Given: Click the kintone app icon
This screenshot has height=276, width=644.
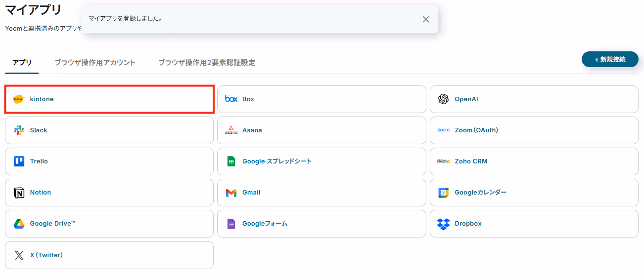Looking at the screenshot, I should 19,99.
